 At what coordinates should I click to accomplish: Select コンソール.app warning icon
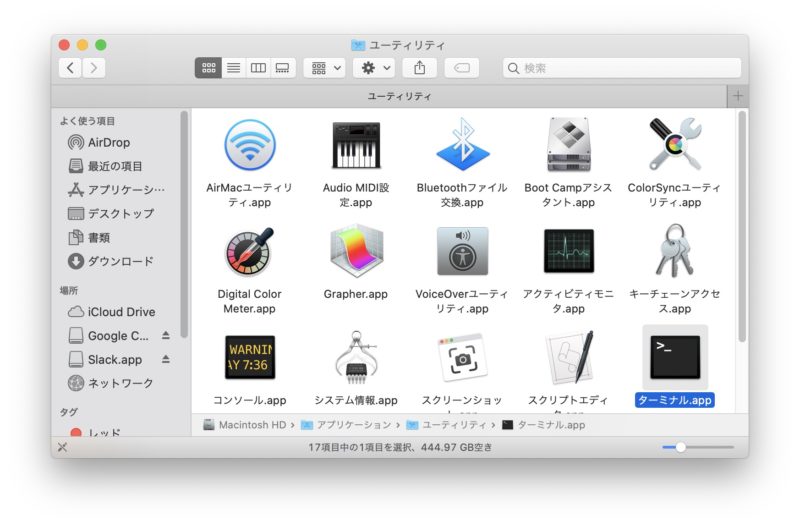tap(249, 357)
